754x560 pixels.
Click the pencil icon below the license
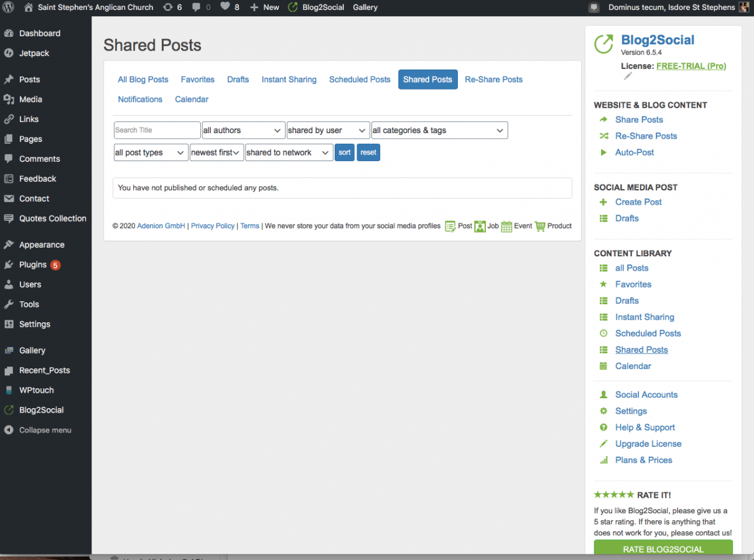point(628,77)
